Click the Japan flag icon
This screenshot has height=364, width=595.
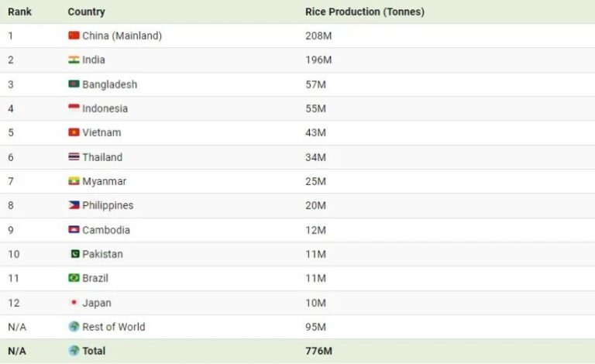coord(74,302)
